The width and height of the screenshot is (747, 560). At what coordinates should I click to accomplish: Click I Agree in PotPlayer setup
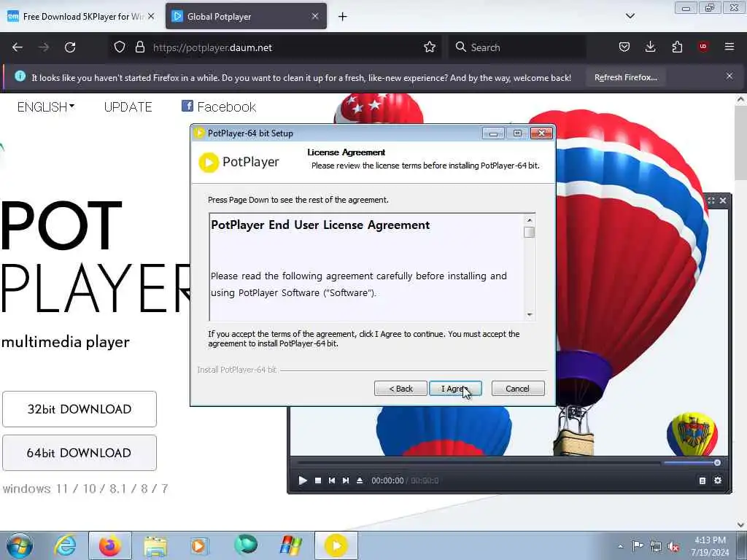pos(455,389)
